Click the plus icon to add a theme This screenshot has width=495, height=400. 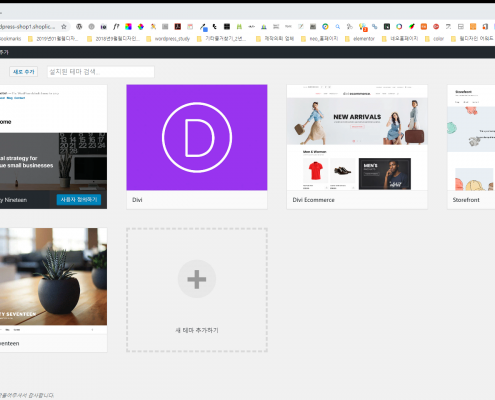[x=197, y=279]
